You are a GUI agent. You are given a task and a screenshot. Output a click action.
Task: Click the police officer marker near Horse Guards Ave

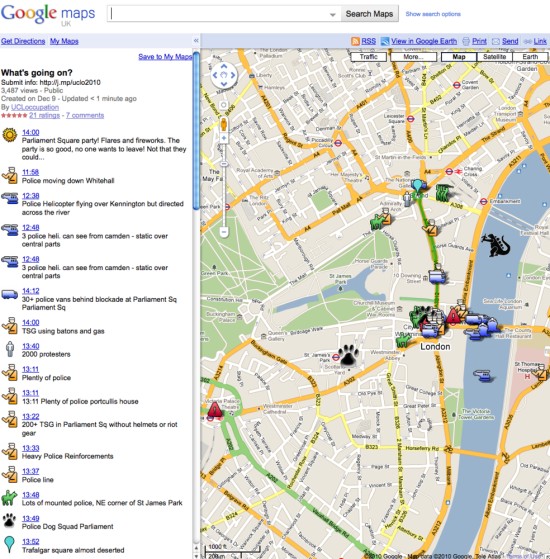tap(432, 227)
